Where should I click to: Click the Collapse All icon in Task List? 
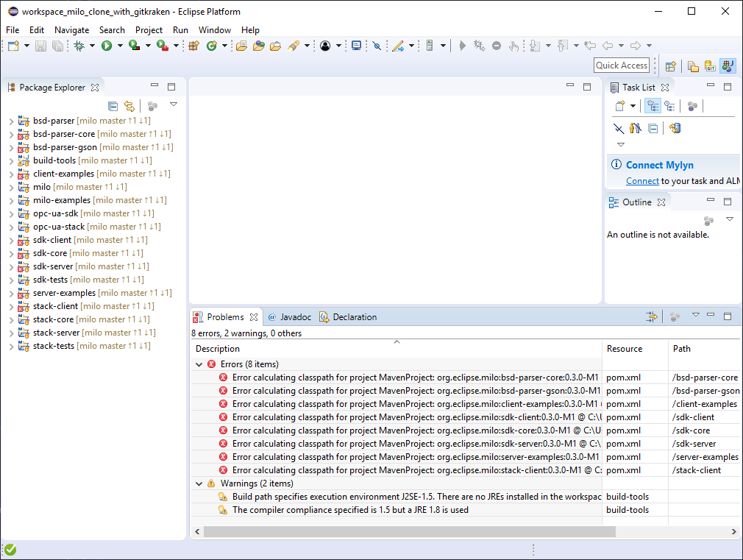(x=653, y=128)
